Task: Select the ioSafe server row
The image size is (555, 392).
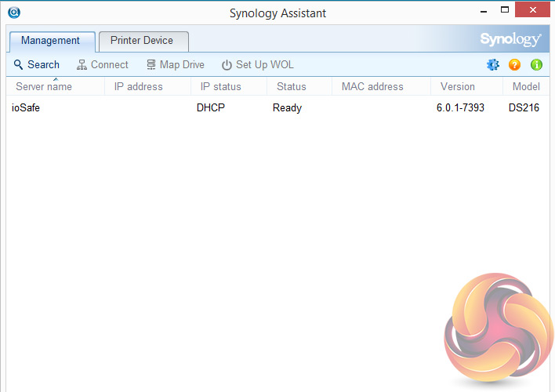Action: click(x=277, y=107)
